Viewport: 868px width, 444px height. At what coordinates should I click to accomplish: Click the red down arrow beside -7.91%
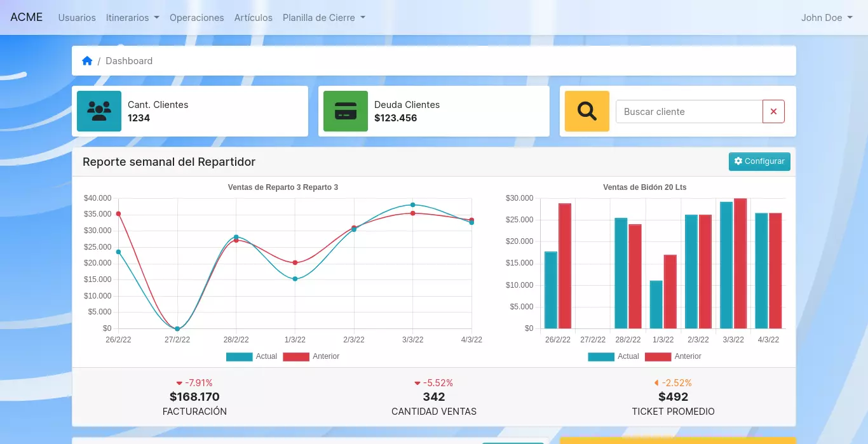(179, 383)
